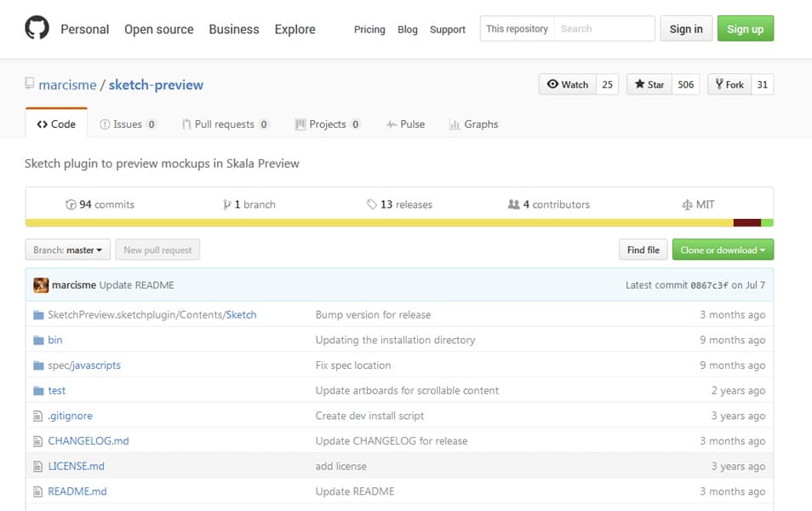Star the sketch-preview repository
This screenshot has width=812, height=511.
pyautogui.click(x=649, y=84)
